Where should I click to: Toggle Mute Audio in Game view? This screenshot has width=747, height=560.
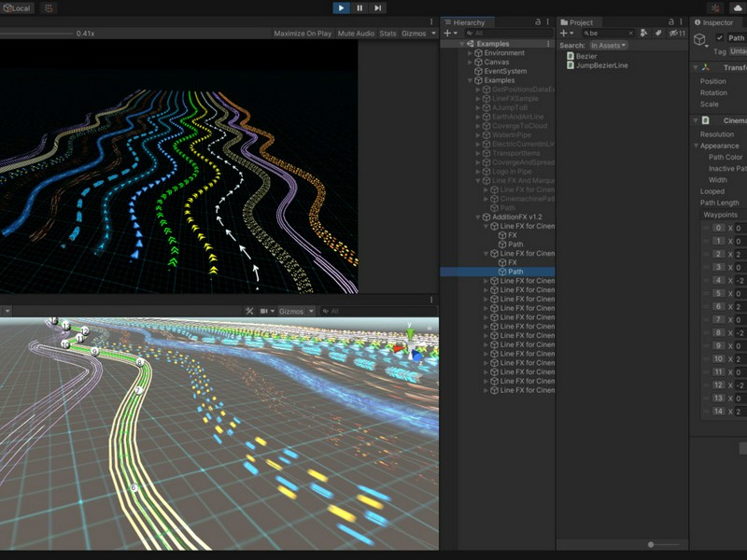tap(356, 34)
